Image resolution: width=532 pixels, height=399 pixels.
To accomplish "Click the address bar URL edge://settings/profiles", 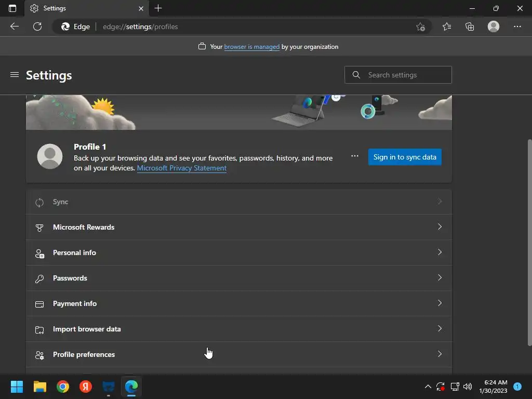I will [x=140, y=26].
